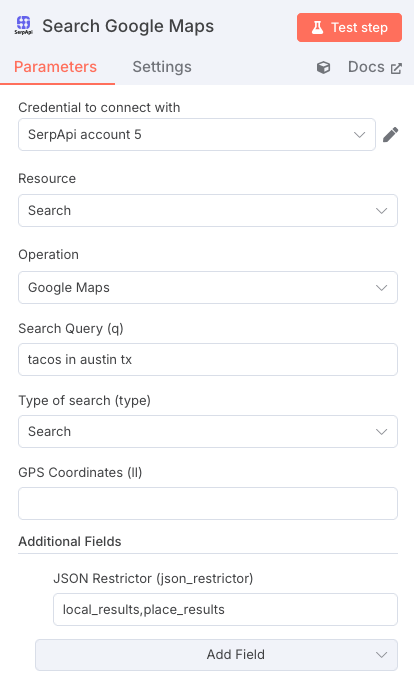
Task: Switch to the Settings tab
Action: click(x=162, y=67)
